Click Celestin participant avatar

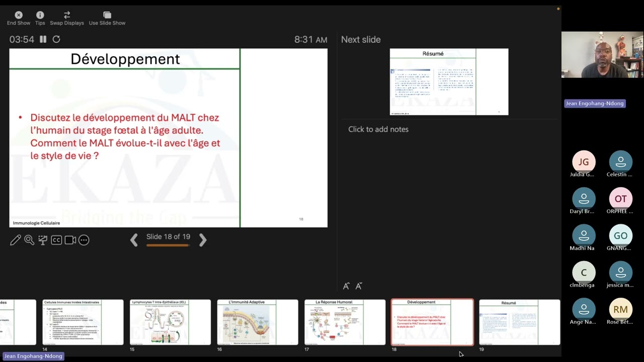(x=620, y=162)
